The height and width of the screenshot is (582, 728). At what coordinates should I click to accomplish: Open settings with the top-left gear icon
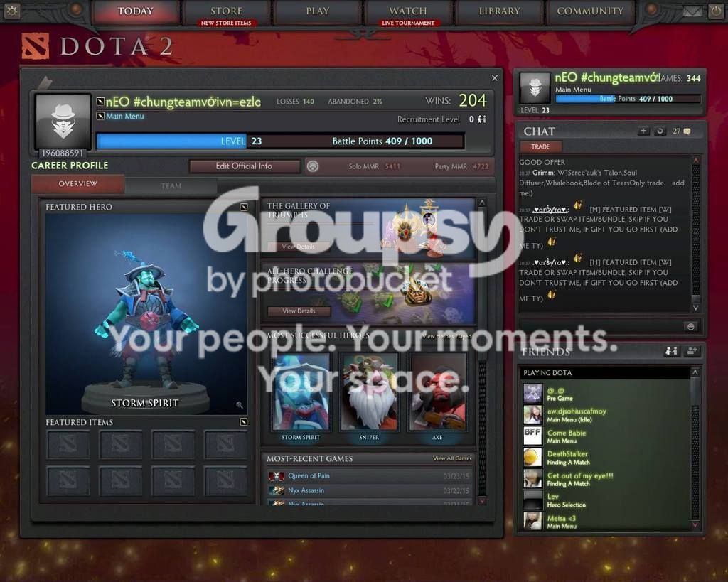(x=11, y=11)
